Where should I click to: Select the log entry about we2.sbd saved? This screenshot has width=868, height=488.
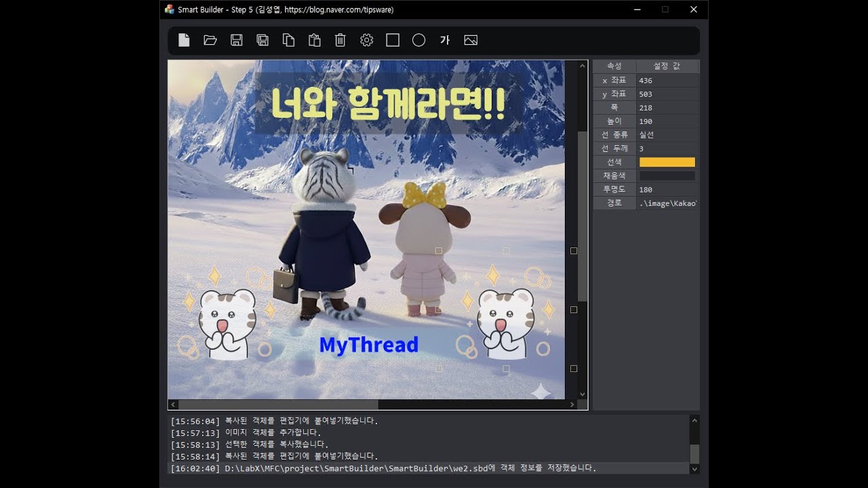point(429,468)
